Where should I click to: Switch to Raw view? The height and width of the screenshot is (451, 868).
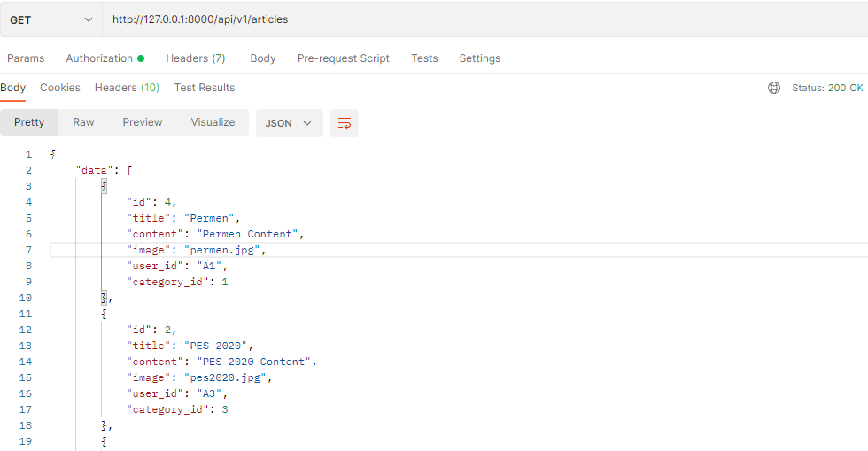pyautogui.click(x=83, y=122)
